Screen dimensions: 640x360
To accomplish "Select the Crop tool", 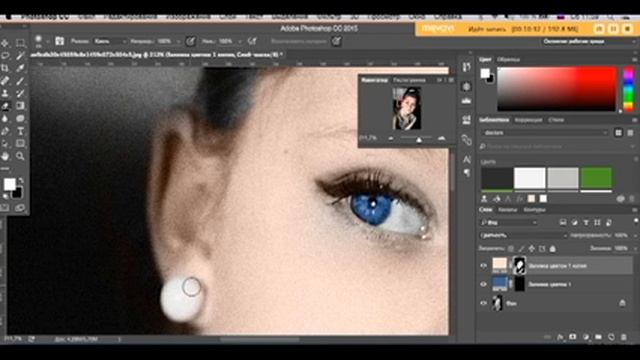I will (x=5, y=68).
